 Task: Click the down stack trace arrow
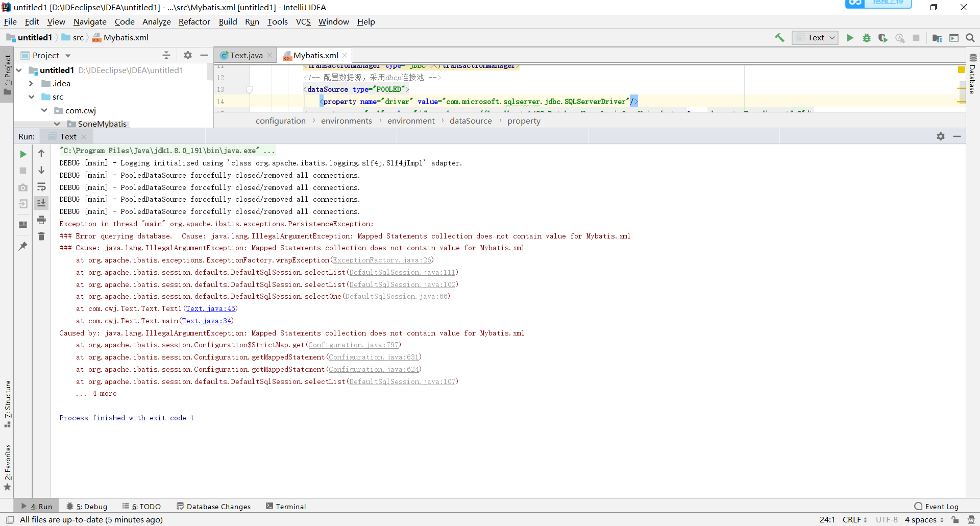tap(41, 170)
